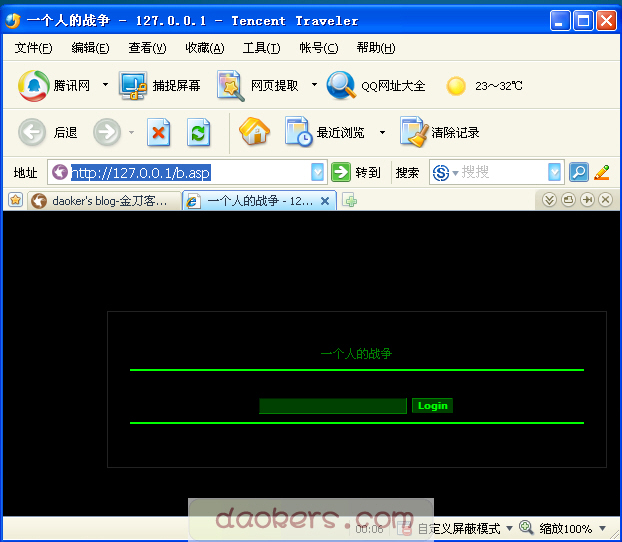Screen dimensions: 622x542
Task: Open the 帮助(H) menu
Action: point(376,48)
